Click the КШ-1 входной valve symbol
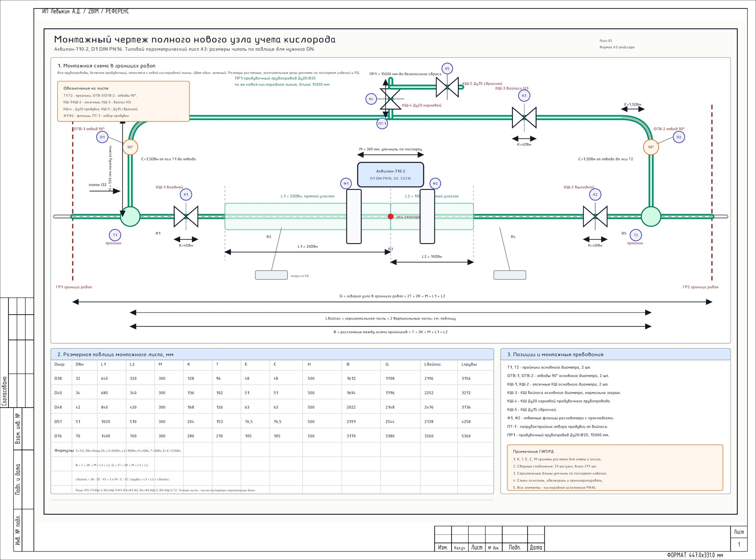 pos(186,217)
